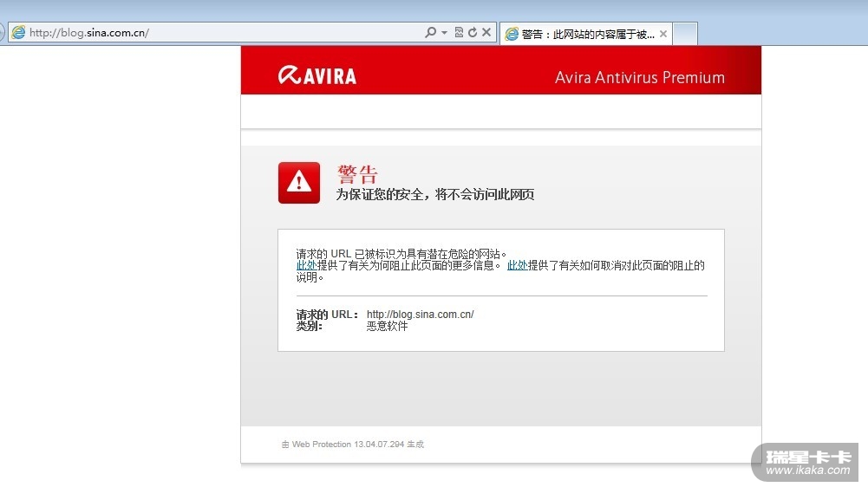
Task: Click the search magnifier icon in address bar
Action: [430, 33]
